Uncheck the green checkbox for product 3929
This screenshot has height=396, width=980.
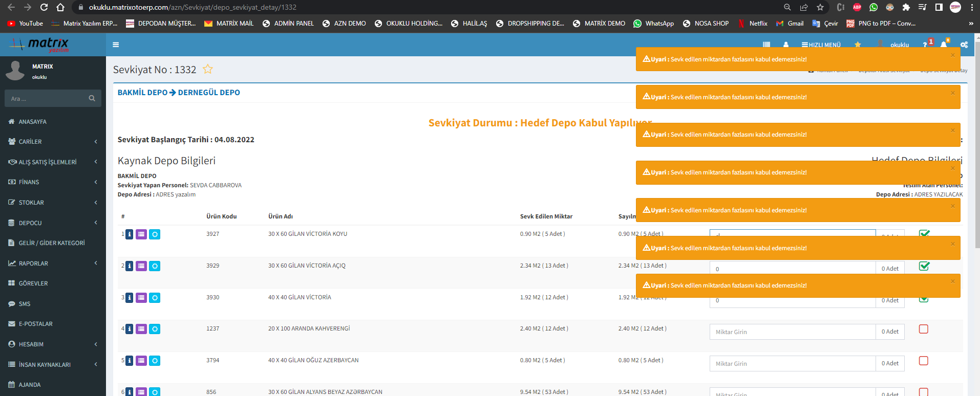(924, 266)
